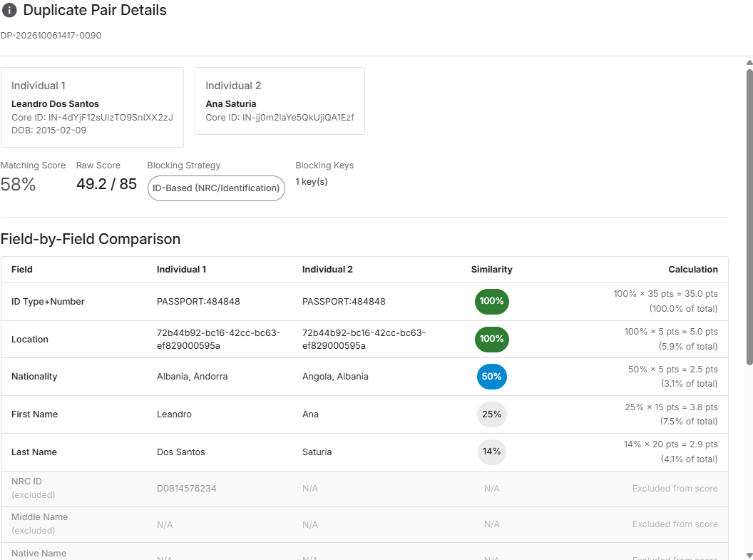Click the name Leandro Dos Santos
This screenshot has height=560, width=753.
pyautogui.click(x=55, y=103)
